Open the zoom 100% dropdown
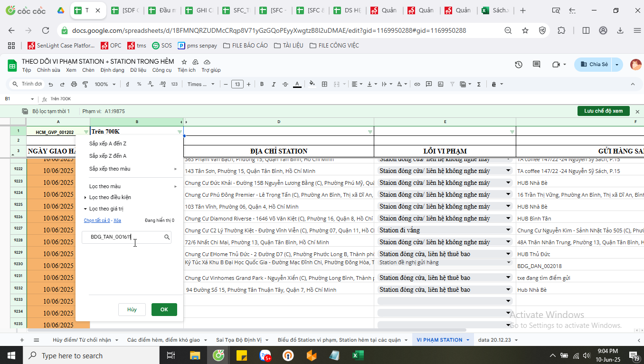644x364 pixels. [105, 84]
